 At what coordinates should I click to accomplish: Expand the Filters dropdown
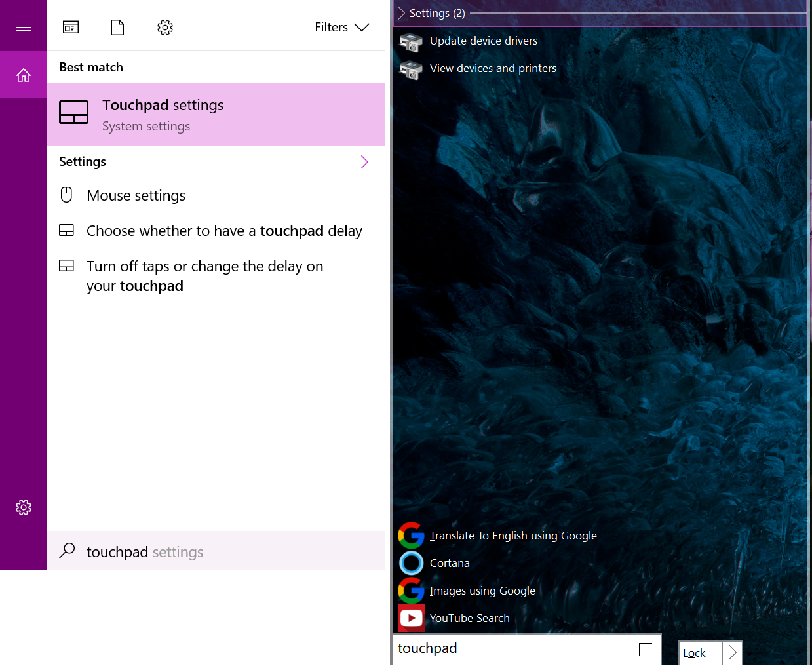pyautogui.click(x=341, y=28)
